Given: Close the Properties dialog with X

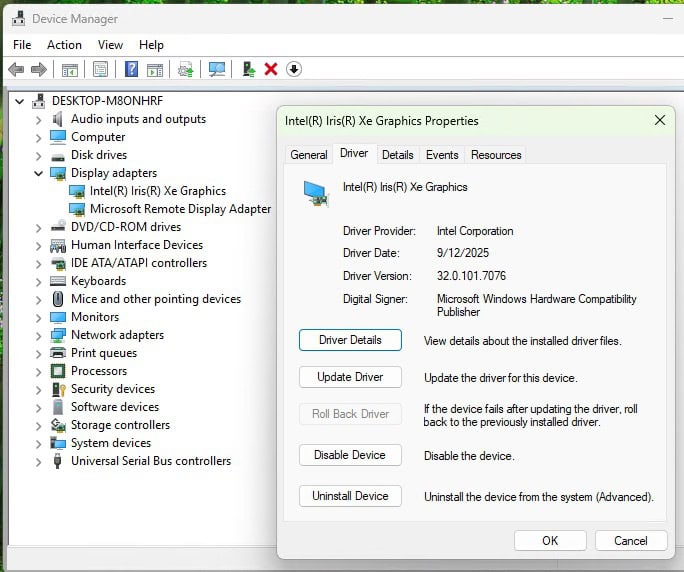Looking at the screenshot, I should [x=659, y=120].
